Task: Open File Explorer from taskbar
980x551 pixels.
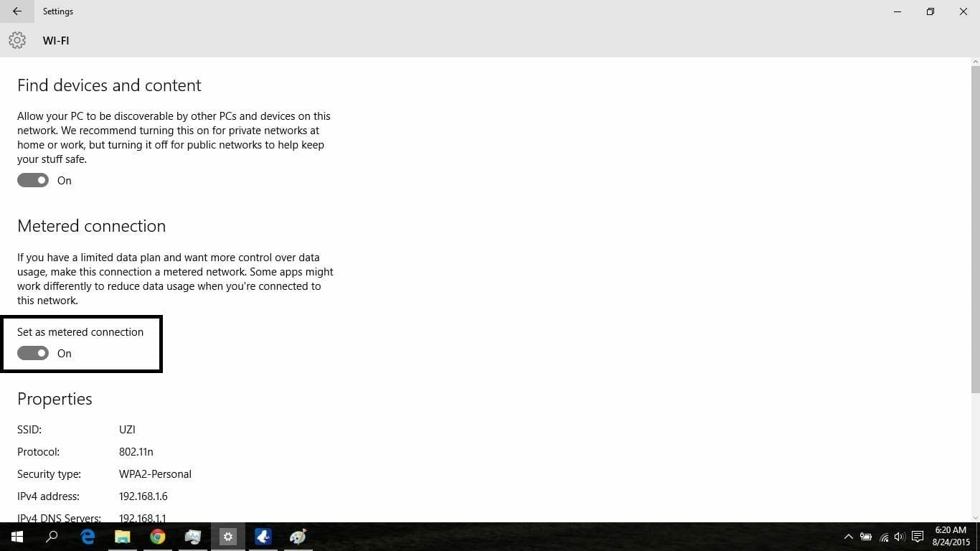Action: 123,537
